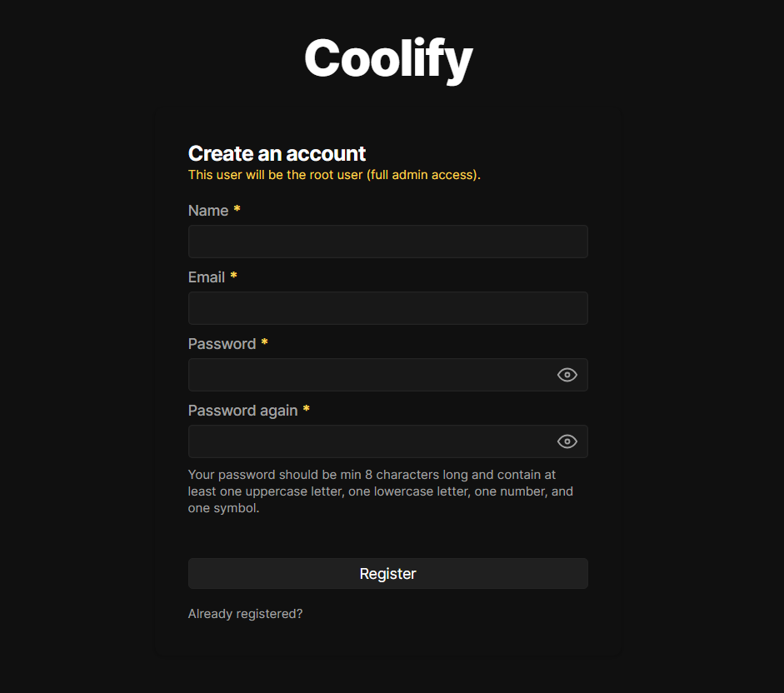Click the Password again label
This screenshot has height=693, width=784.
[x=242, y=411]
